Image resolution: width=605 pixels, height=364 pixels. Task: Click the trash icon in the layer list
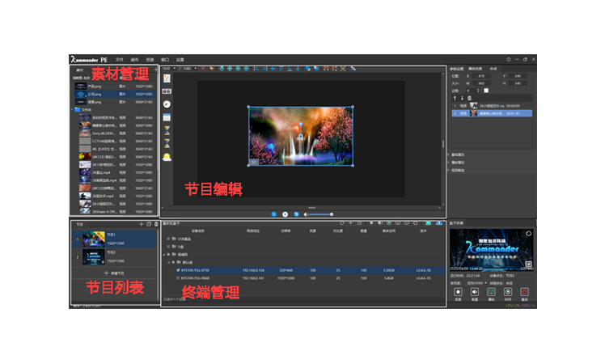click(x=469, y=97)
